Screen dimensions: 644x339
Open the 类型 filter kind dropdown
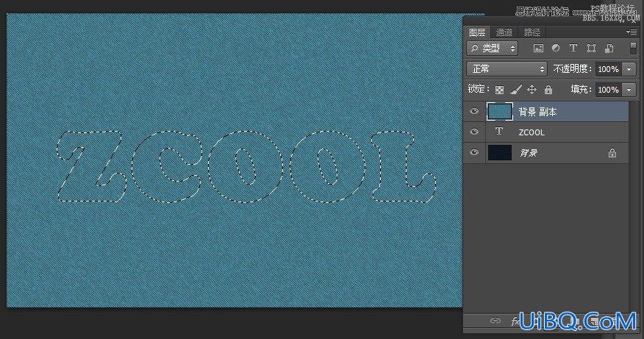(x=492, y=49)
